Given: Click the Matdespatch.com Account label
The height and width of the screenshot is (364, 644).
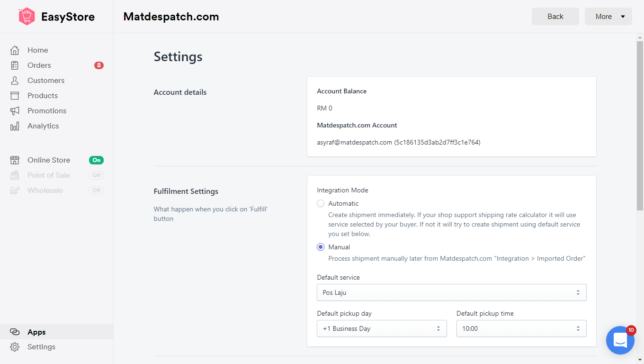Looking at the screenshot, I should (x=357, y=125).
